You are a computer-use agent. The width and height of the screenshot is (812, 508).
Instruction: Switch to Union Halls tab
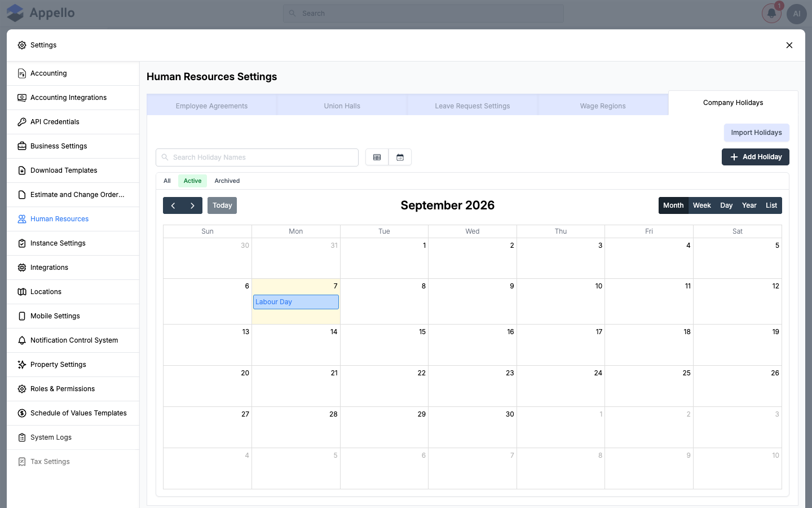[342, 106]
